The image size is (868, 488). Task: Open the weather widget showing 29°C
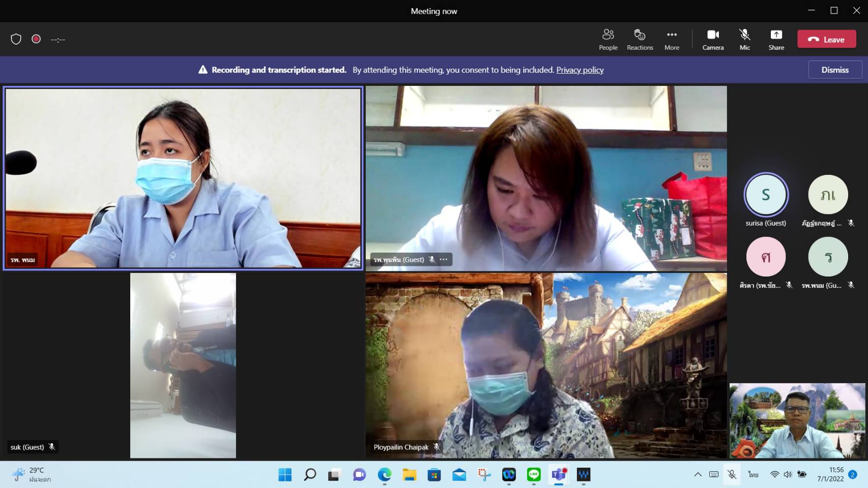click(x=32, y=475)
